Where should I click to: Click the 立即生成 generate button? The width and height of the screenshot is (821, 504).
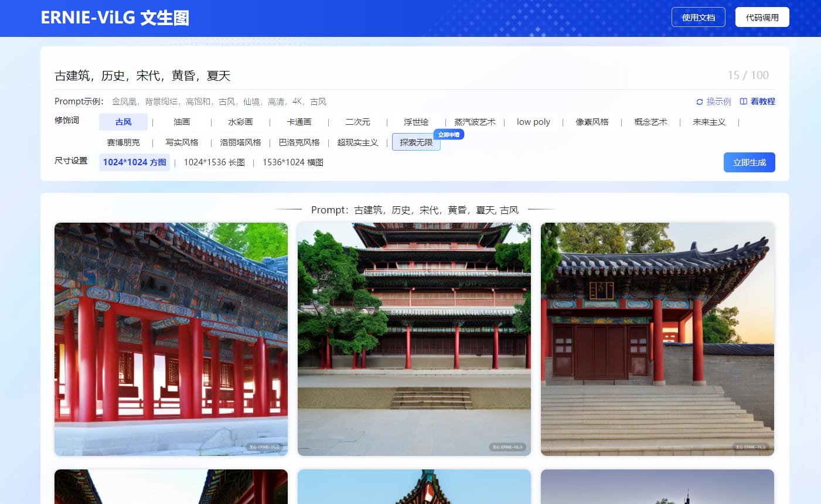tap(750, 162)
